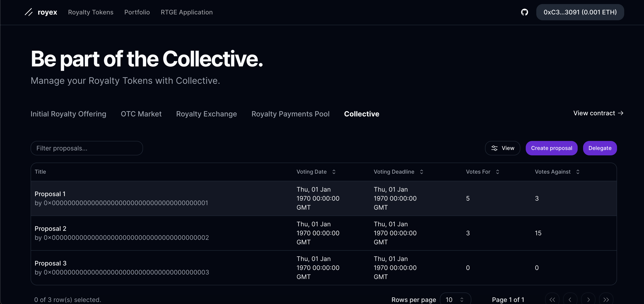Image resolution: width=644 pixels, height=304 pixels.
Task: Focus the Filter proposals input field
Action: click(87, 148)
